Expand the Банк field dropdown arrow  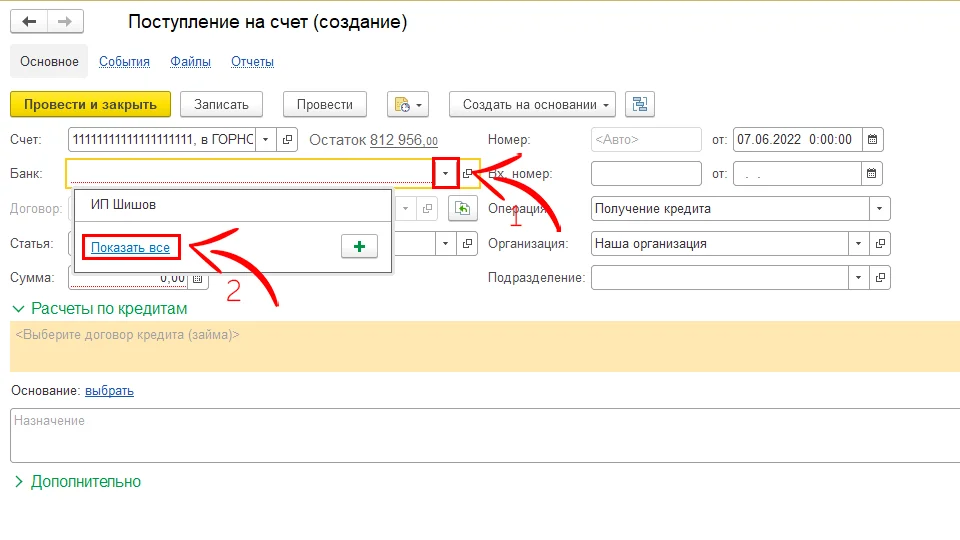pos(445,174)
